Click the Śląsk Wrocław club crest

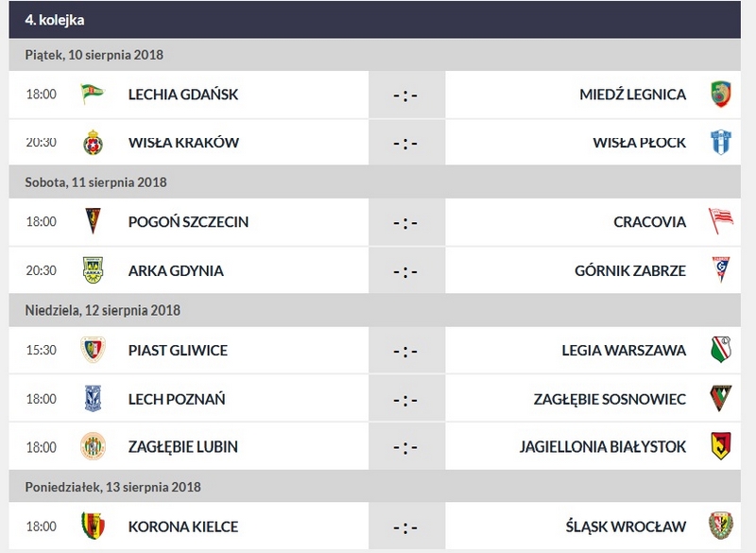[x=721, y=526]
